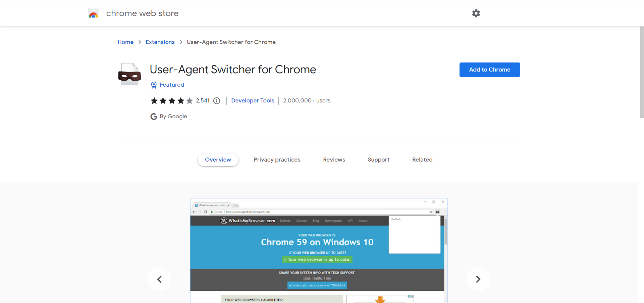Go to Home breadcrumb
644x303 pixels.
point(125,42)
